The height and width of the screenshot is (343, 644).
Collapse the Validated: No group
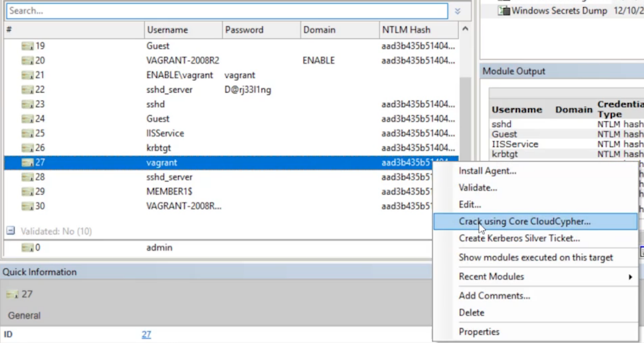[11, 231]
